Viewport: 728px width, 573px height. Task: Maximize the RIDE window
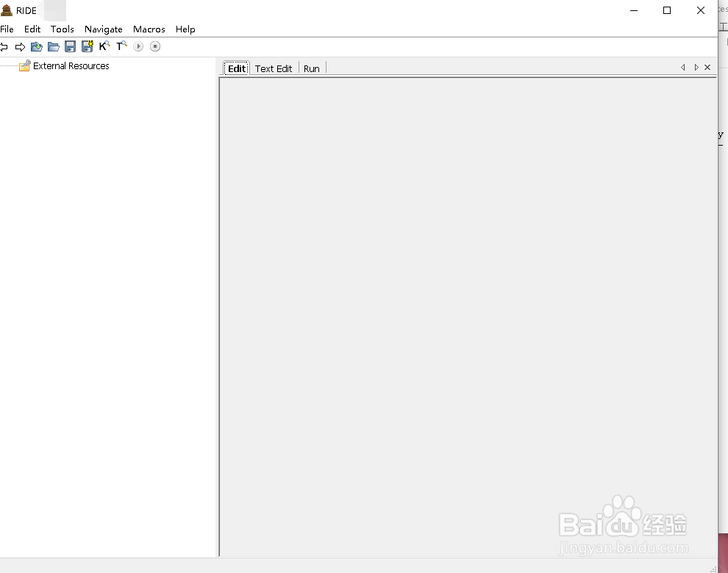coord(667,10)
